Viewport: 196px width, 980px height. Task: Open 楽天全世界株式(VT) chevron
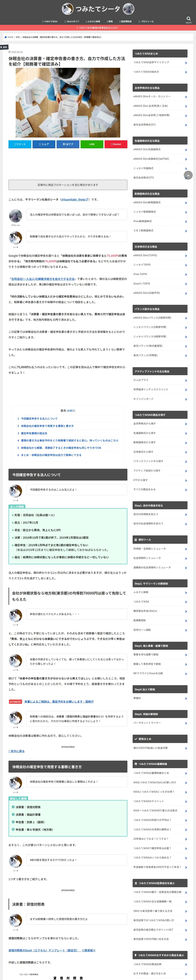click(186, 125)
